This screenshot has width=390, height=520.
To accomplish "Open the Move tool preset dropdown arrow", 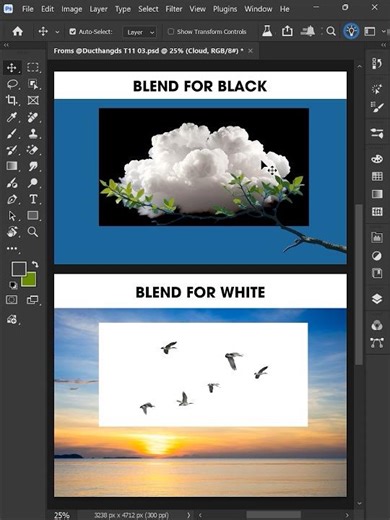I will click(57, 32).
